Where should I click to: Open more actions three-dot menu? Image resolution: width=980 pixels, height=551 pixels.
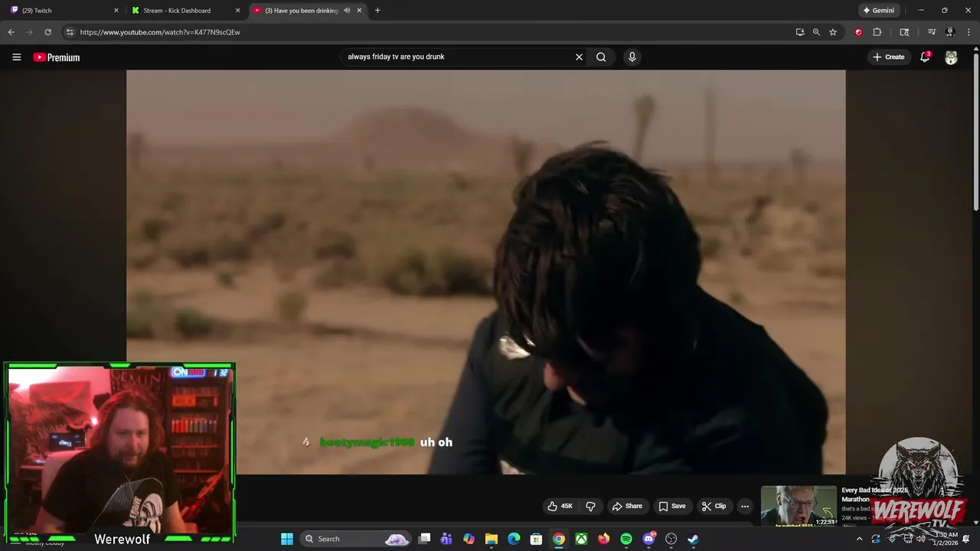tap(744, 506)
